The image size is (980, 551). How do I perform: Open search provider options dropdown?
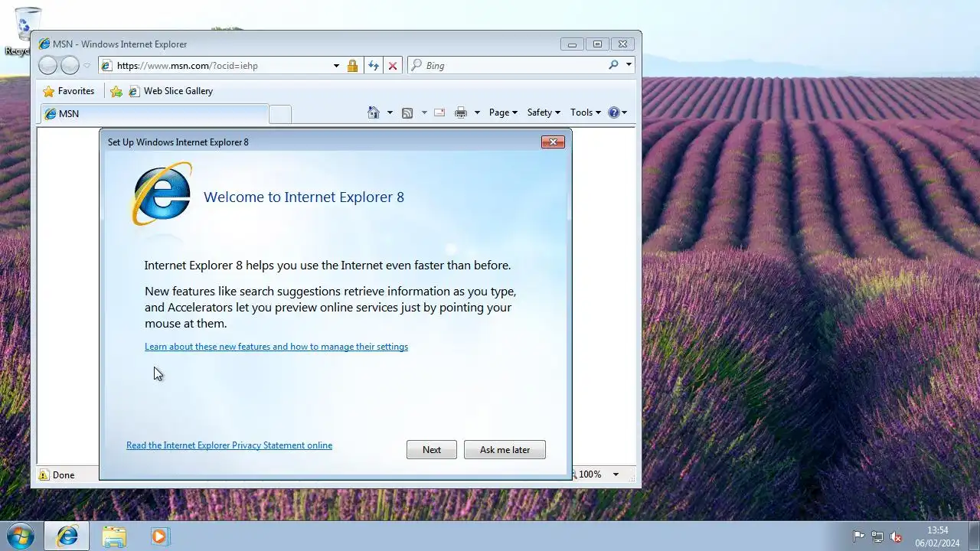point(629,65)
